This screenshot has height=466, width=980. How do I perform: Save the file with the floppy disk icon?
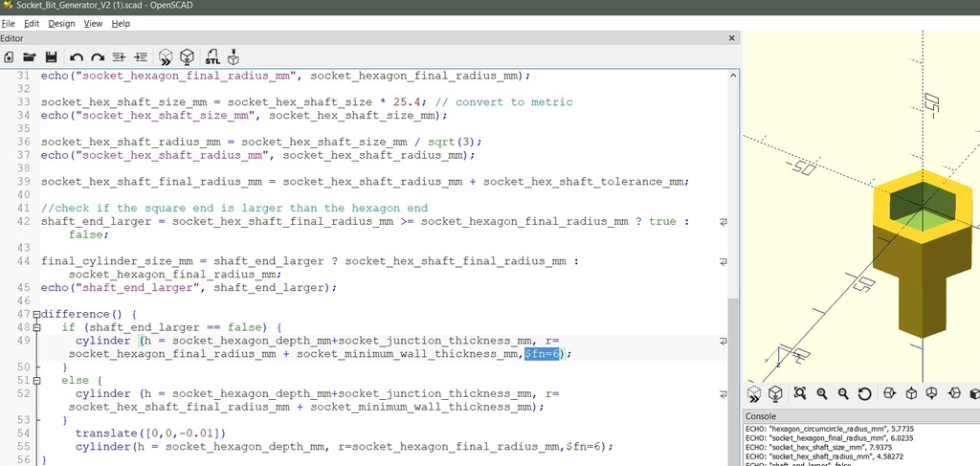tap(51, 57)
